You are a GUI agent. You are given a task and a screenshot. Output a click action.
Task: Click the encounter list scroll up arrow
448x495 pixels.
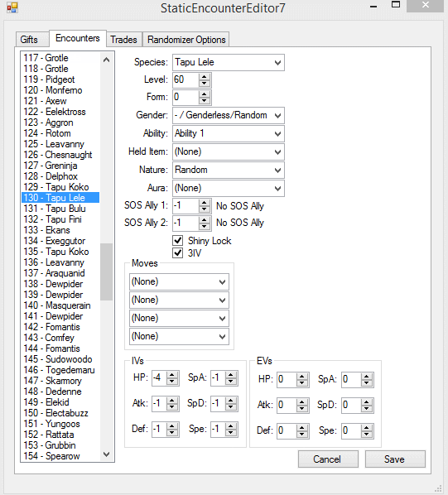(106, 60)
